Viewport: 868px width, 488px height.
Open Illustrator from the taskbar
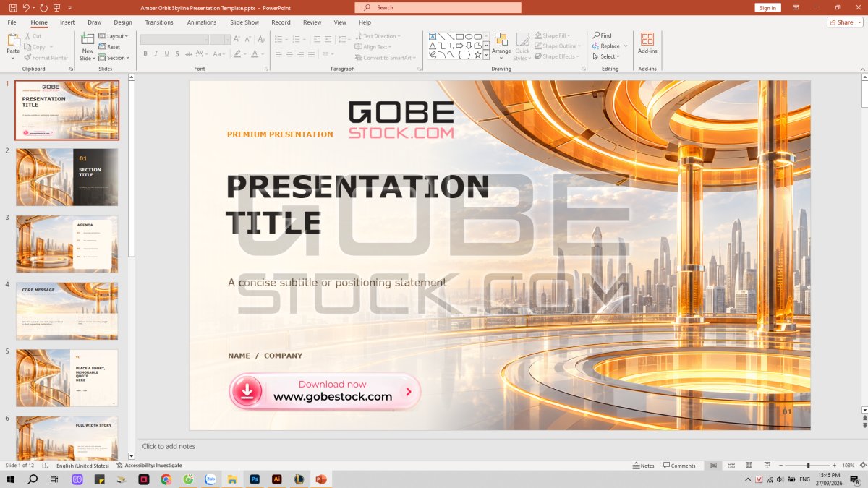tap(276, 479)
